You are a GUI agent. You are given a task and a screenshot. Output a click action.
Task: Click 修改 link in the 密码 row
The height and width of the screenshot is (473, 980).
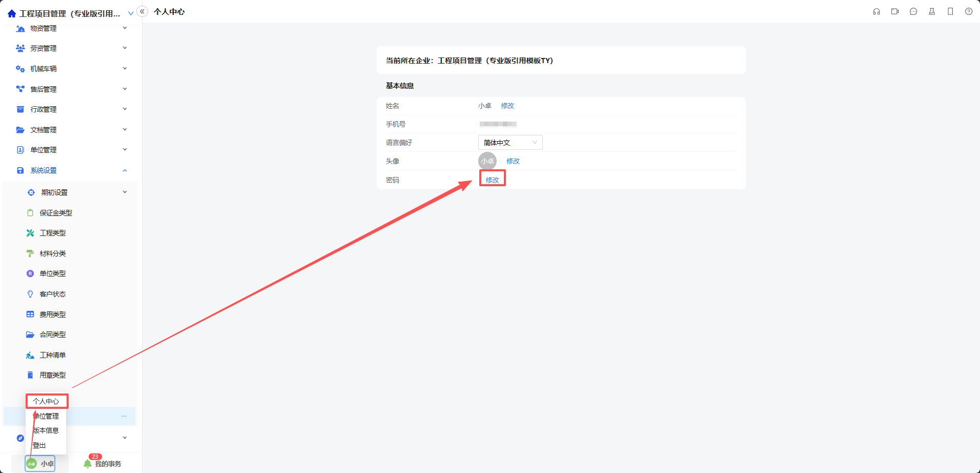tap(492, 180)
